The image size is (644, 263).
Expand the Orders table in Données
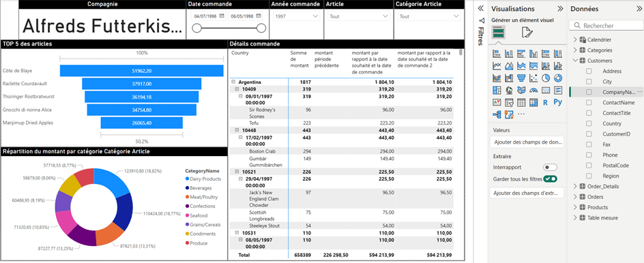(x=574, y=197)
